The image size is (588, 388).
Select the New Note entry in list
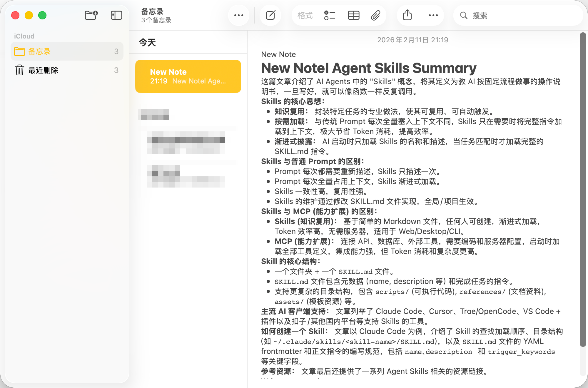(x=188, y=76)
